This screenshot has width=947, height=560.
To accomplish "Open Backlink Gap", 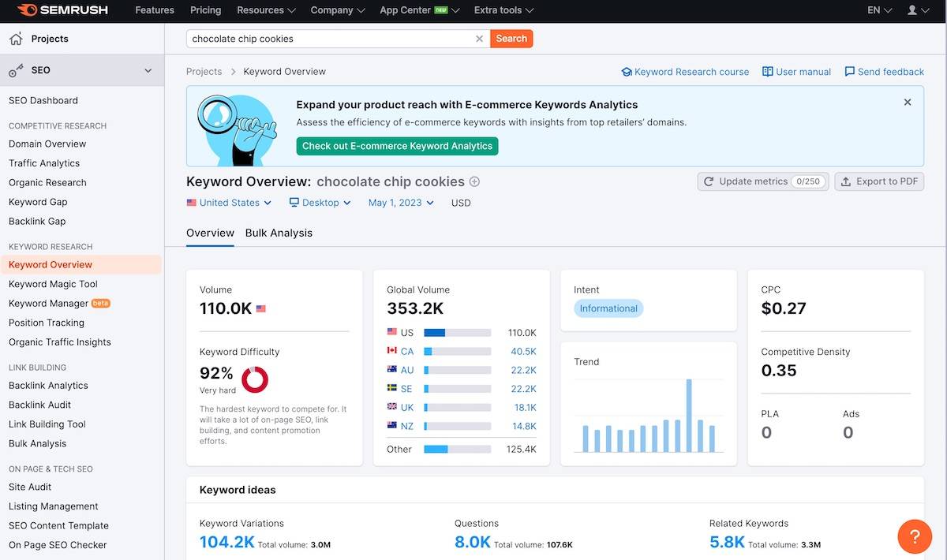I will (x=37, y=222).
